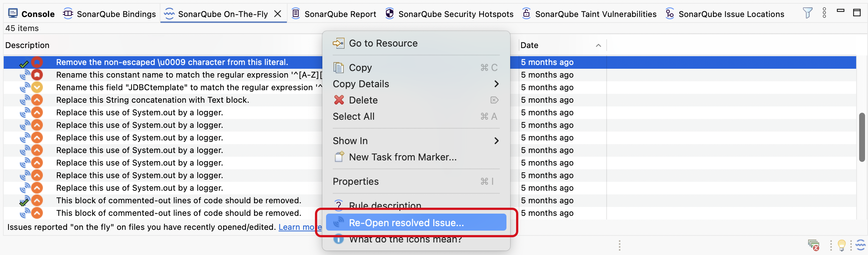Choose Delete from the context menu
Viewport: 868px width, 255px height.
click(x=416, y=100)
